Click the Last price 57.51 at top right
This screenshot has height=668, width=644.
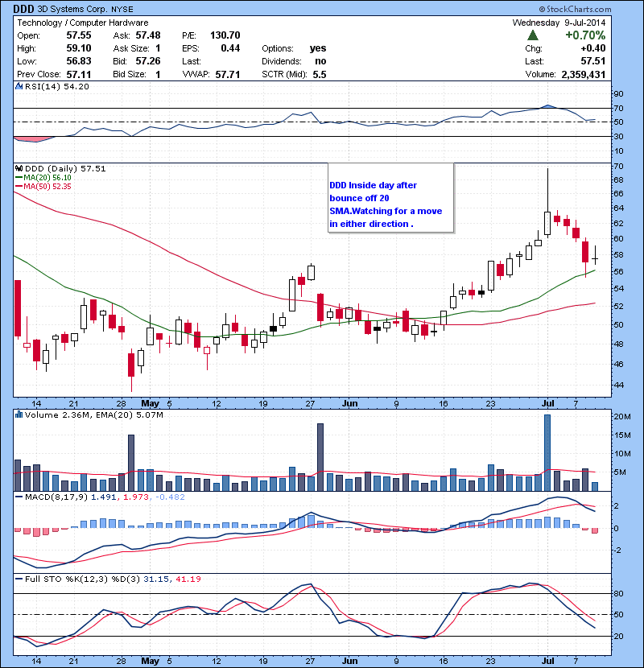pyautogui.click(x=592, y=61)
